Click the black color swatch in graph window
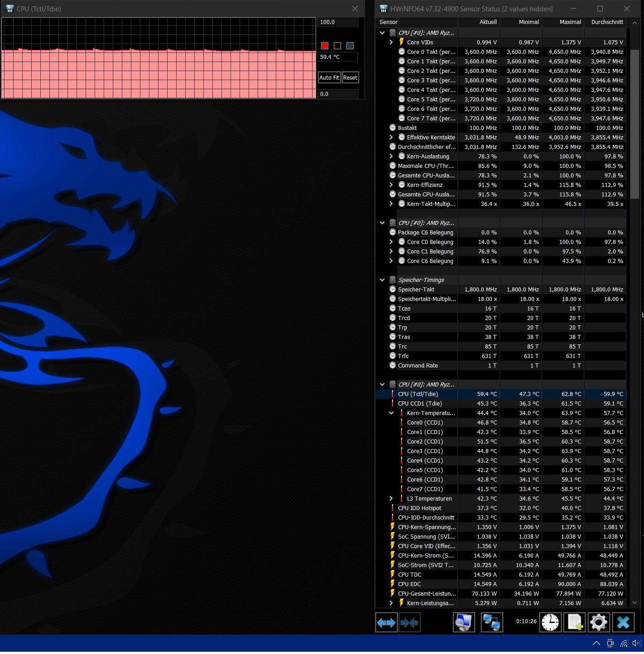 [337, 46]
